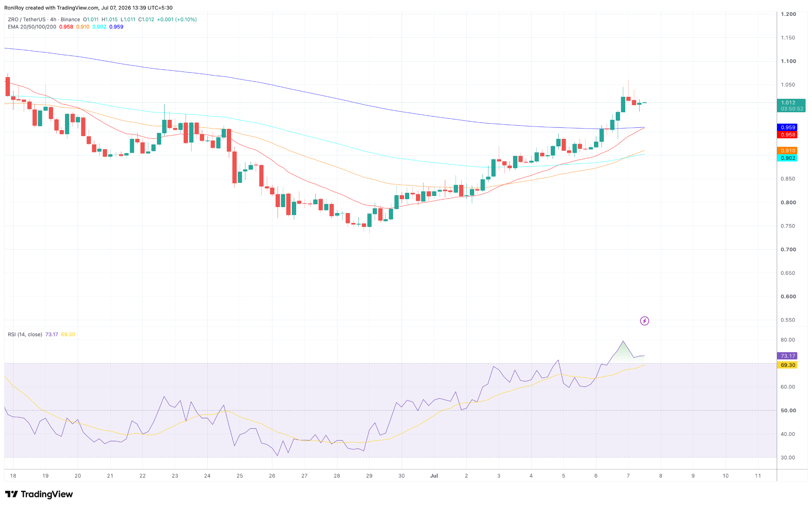The image size is (812, 507).
Task: Click the change value +0.001 (+0.10%)
Action: (177, 19)
